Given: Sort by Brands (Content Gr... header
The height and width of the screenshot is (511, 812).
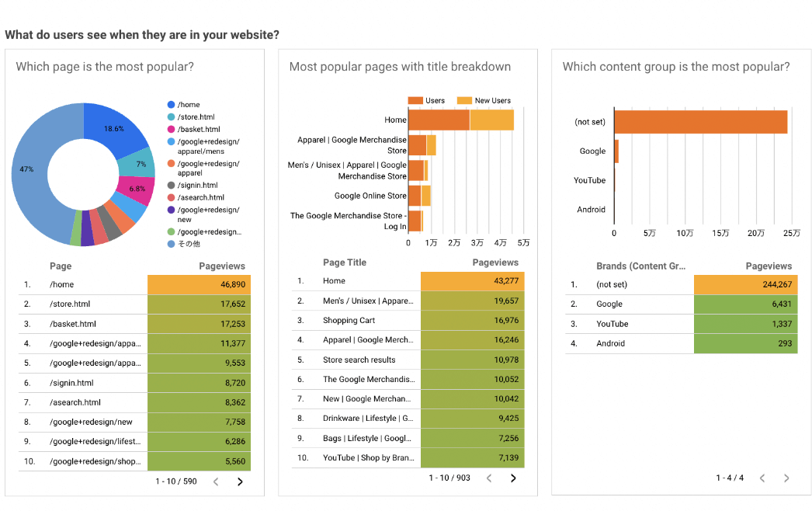Looking at the screenshot, I should click(640, 266).
